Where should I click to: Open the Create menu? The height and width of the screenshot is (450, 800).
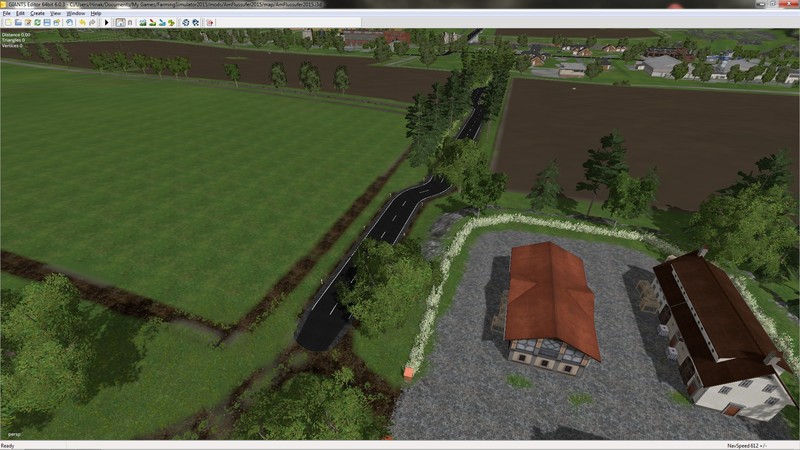[x=37, y=13]
